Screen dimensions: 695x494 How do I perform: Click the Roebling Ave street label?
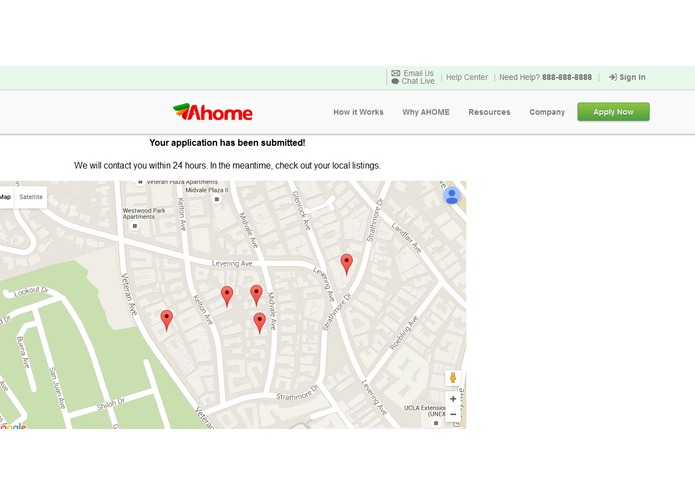[404, 333]
